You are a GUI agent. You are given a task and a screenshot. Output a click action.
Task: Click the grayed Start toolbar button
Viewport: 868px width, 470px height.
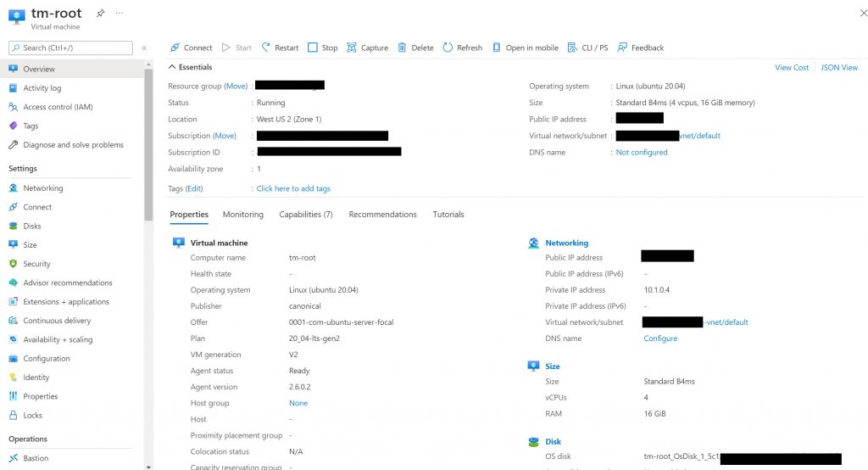coord(236,48)
